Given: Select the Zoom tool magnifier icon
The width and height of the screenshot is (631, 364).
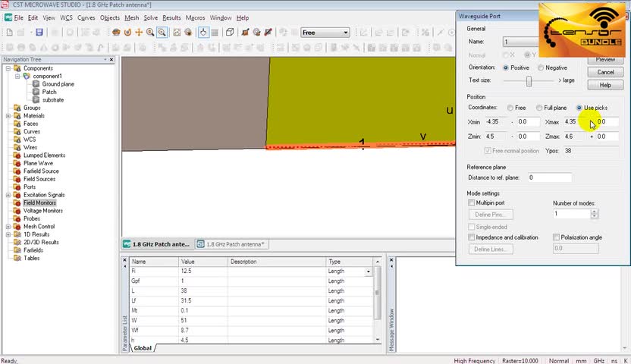Looking at the screenshot, I should point(150,33).
